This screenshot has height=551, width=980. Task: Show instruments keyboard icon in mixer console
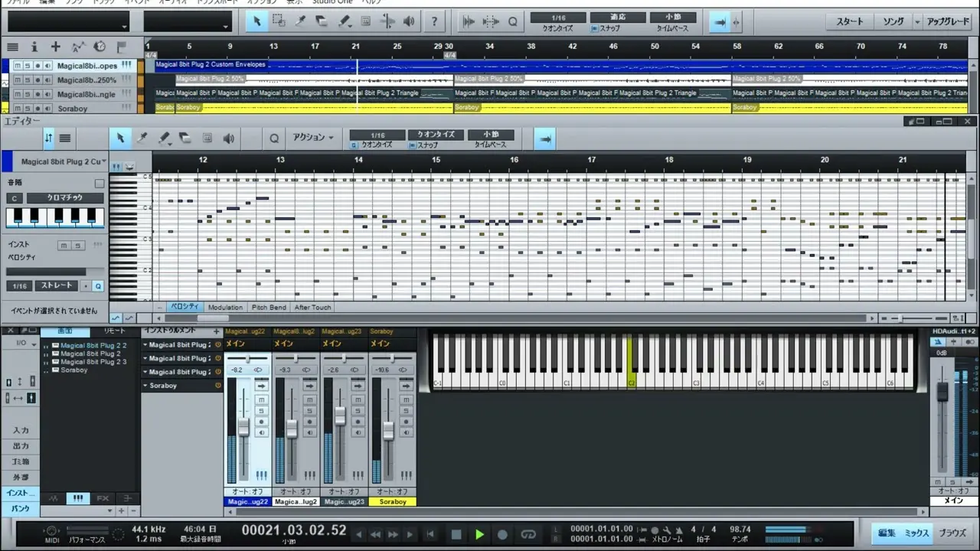tap(77, 498)
